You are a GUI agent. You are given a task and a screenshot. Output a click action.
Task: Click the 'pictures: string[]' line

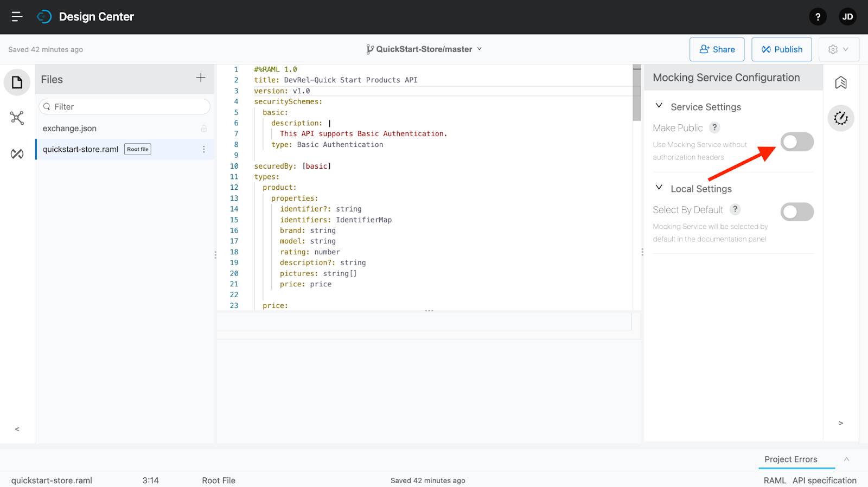click(x=318, y=273)
